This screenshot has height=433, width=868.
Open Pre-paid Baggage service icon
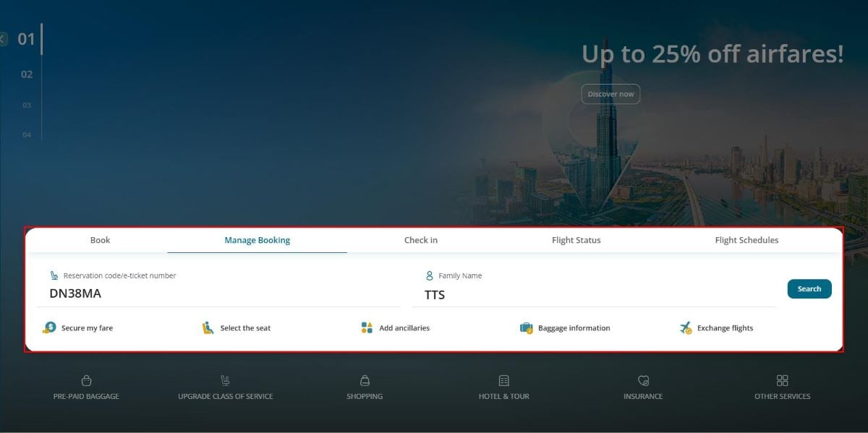click(86, 380)
